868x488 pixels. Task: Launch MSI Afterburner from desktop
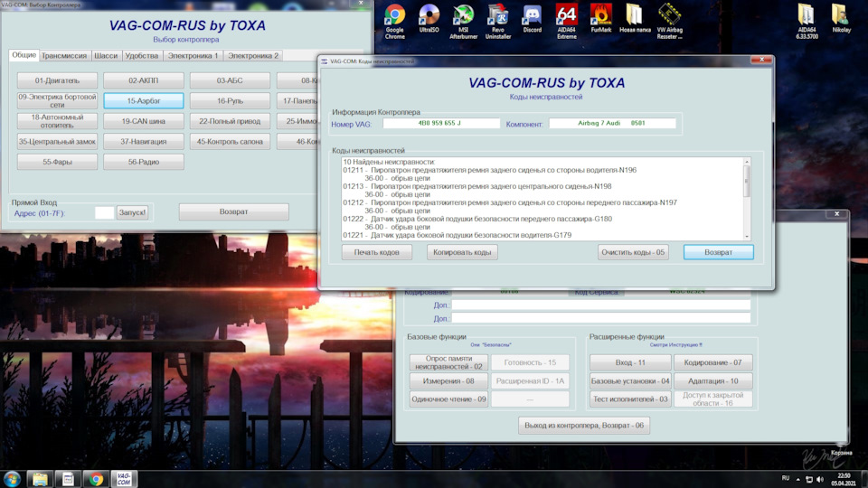coord(464,16)
